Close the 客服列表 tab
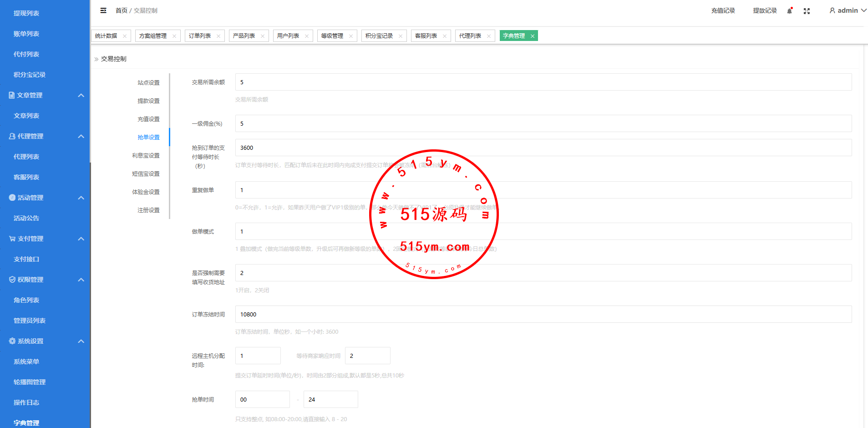This screenshot has height=428, width=868. point(445,36)
